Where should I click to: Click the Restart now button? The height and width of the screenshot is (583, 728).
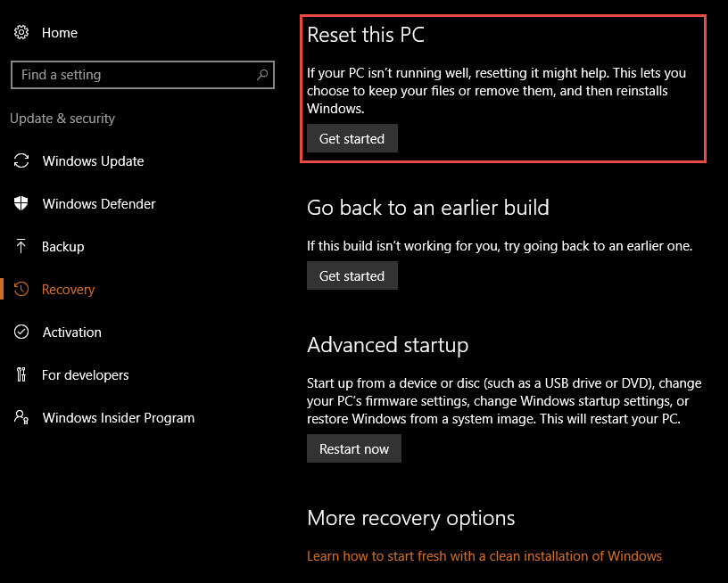pyautogui.click(x=354, y=448)
